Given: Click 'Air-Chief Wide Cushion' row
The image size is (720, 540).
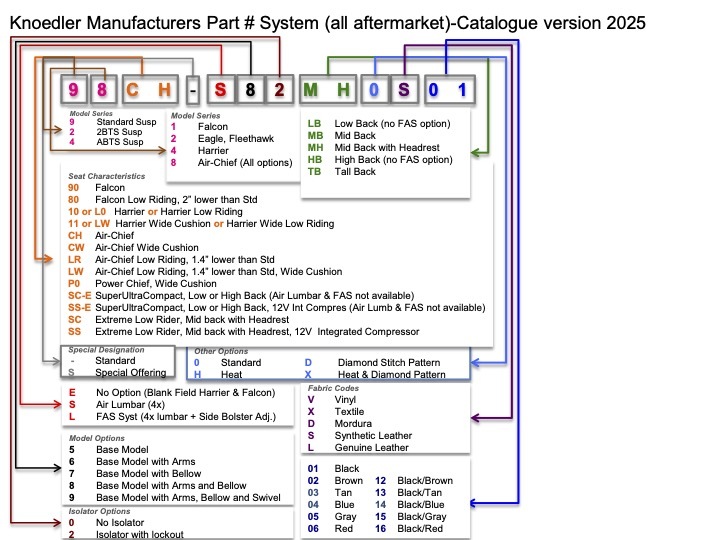Looking at the screenshot, I should tap(133, 248).
